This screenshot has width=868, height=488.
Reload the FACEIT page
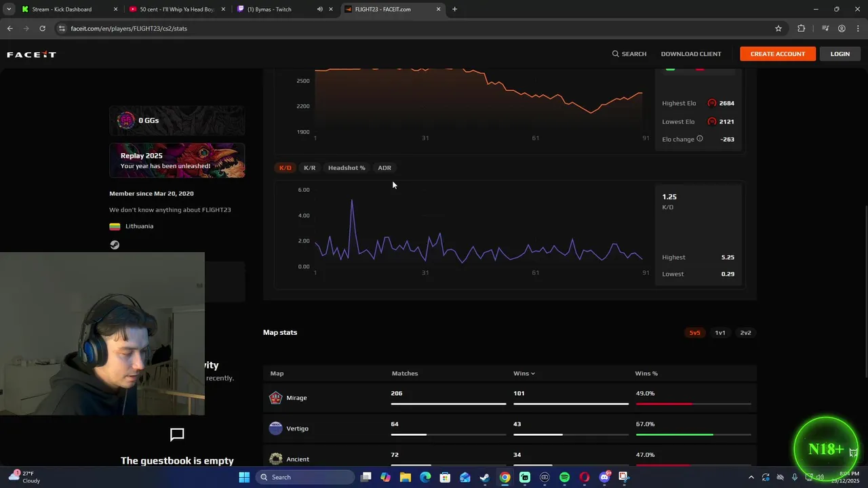coord(42,28)
